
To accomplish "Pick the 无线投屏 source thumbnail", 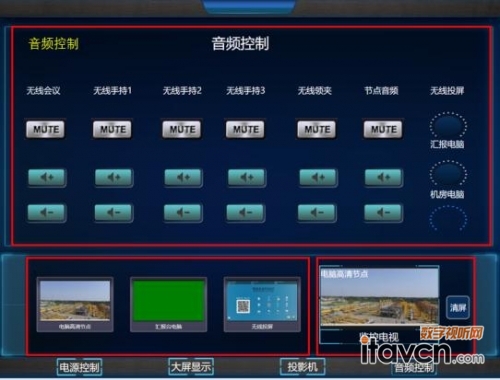I will coord(262,304).
